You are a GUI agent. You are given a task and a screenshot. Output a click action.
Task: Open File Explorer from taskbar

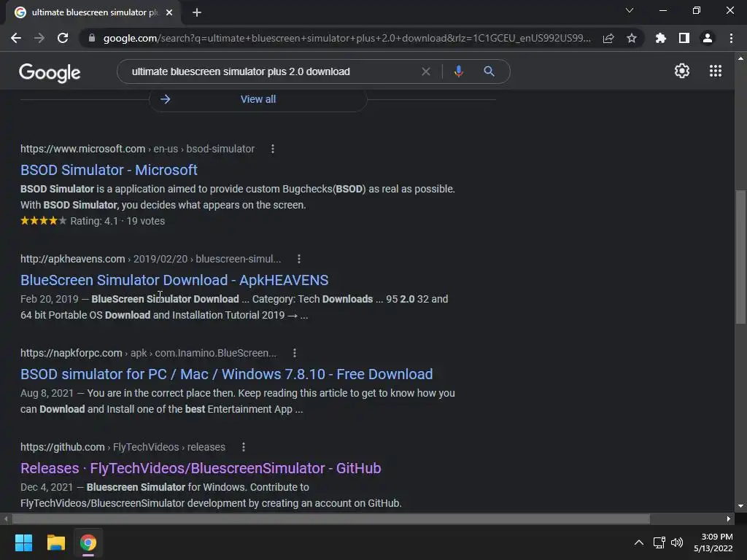(55, 542)
